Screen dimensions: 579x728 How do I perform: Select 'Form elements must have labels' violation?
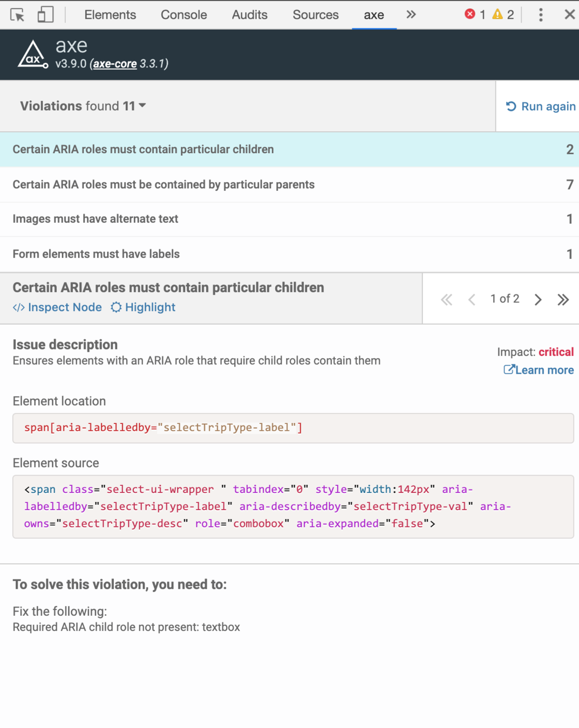pyautogui.click(x=289, y=254)
